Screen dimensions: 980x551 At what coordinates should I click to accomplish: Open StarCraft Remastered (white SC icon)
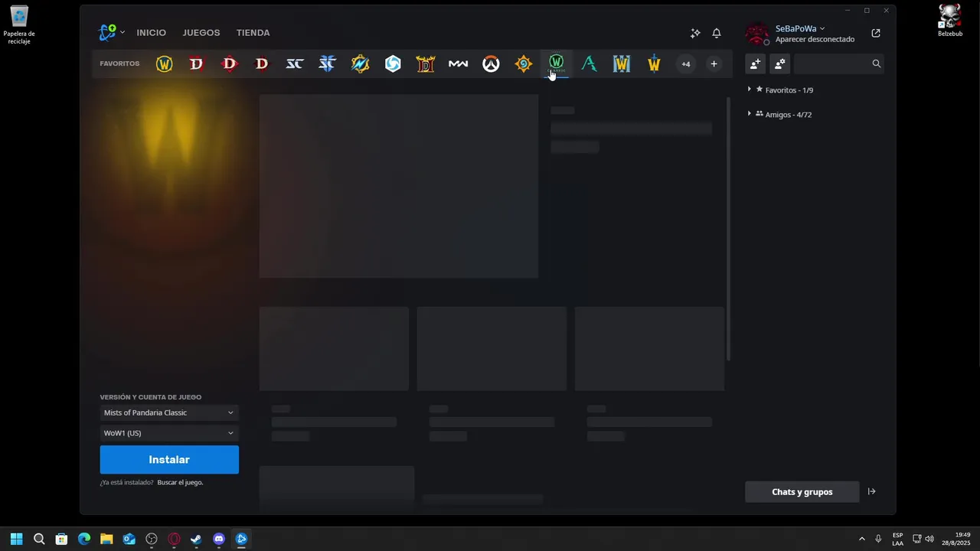click(x=295, y=64)
